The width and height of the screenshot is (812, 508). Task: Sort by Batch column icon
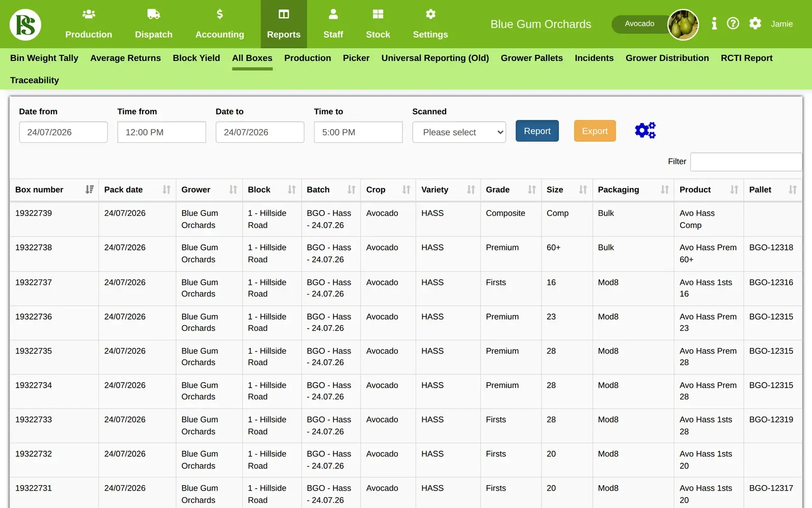(351, 189)
